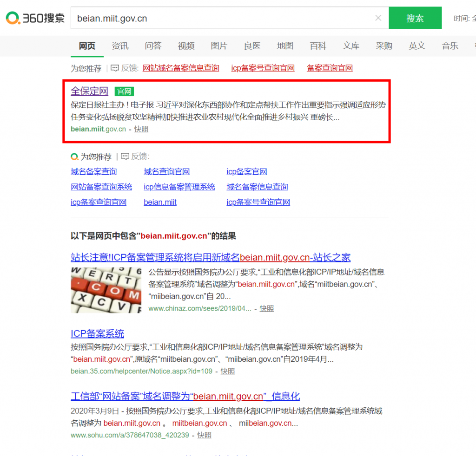Viewport: 476px width, 456px height.
Task: Click the www.chinaz.com result URL
Action: coord(200,308)
